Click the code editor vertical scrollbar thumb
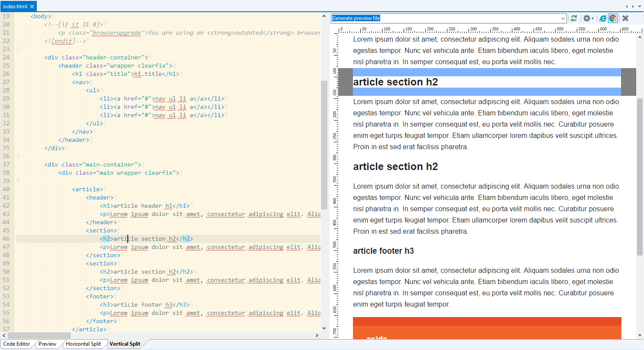The height and width of the screenshot is (350, 644). click(x=324, y=144)
